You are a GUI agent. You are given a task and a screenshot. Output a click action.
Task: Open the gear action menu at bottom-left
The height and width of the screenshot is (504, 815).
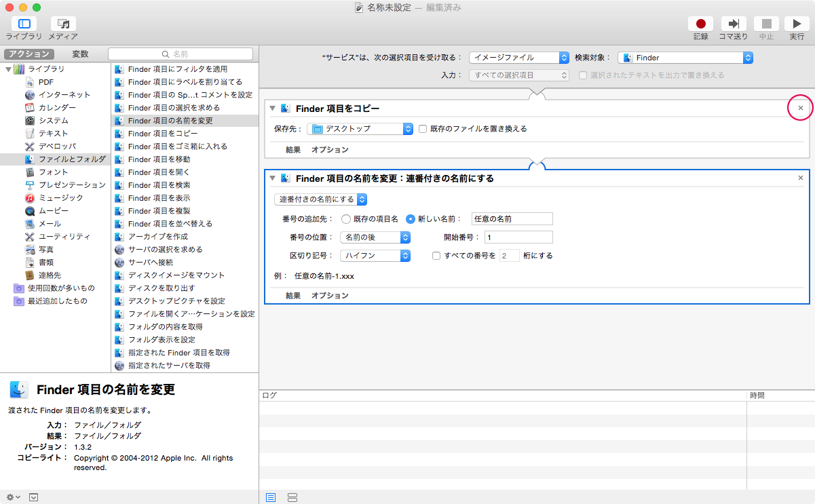click(x=14, y=497)
